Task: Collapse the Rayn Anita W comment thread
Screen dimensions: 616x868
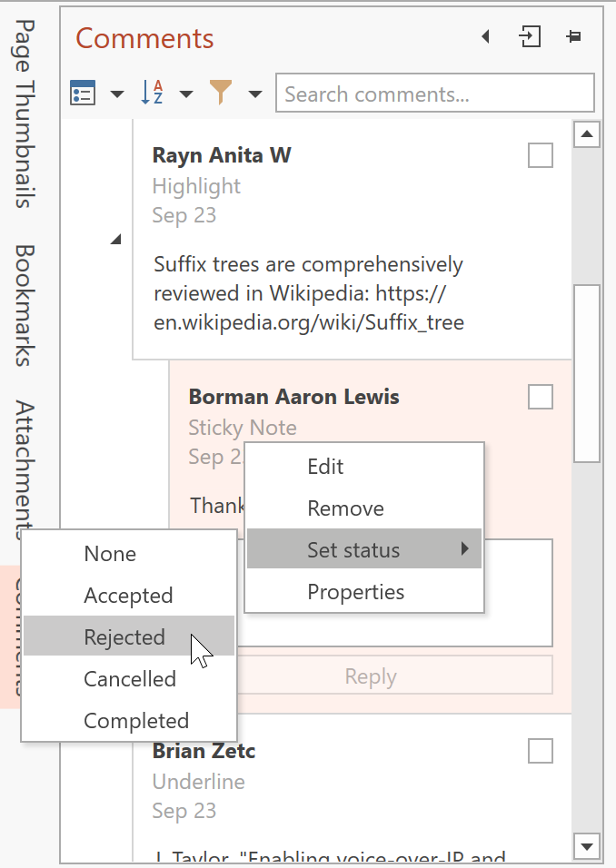Action: (114, 240)
